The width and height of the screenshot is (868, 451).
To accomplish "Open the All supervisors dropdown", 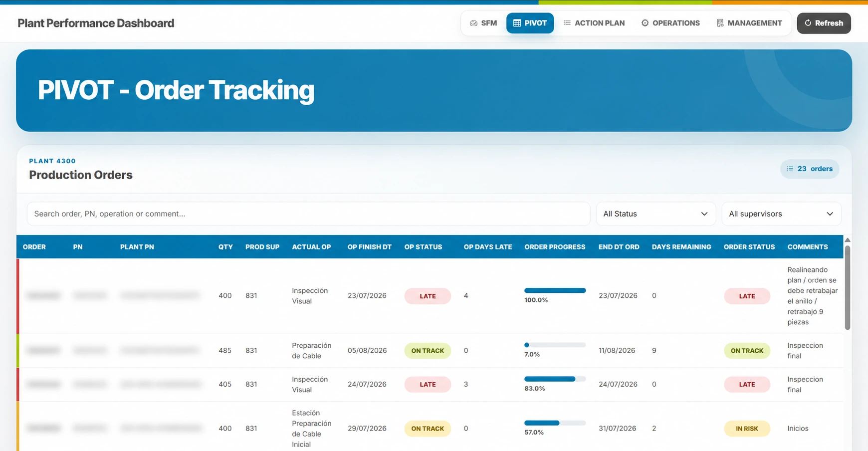I will (781, 214).
